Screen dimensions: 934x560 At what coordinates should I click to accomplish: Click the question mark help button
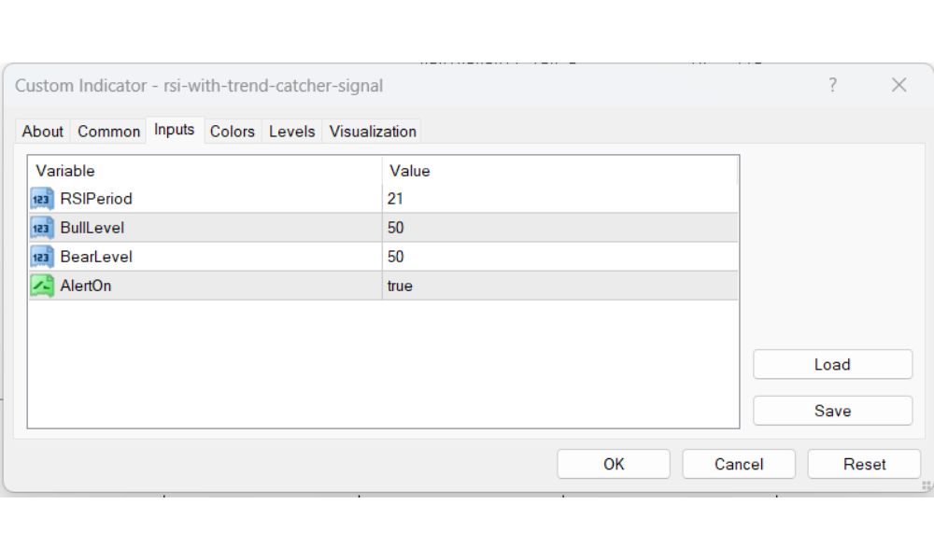(832, 86)
